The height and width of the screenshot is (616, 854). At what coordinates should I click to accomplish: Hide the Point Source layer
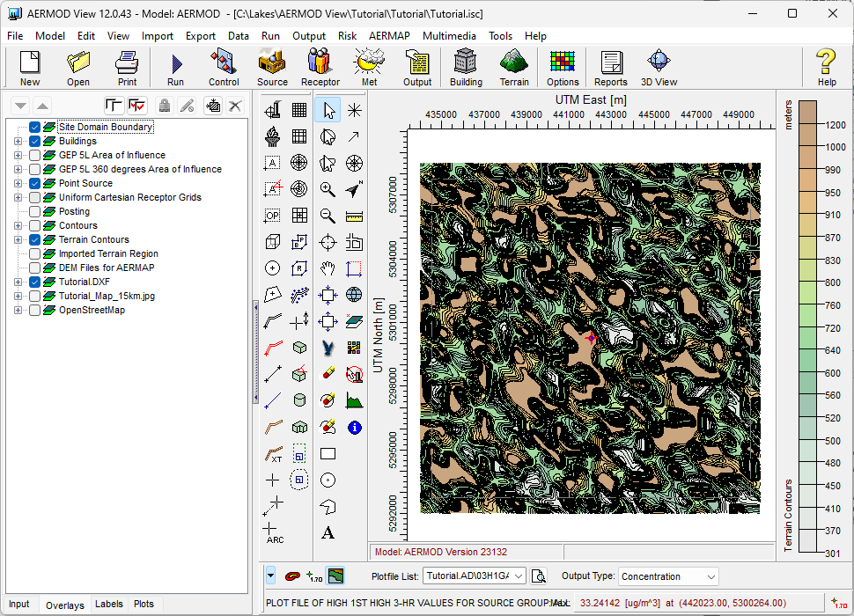point(35,183)
